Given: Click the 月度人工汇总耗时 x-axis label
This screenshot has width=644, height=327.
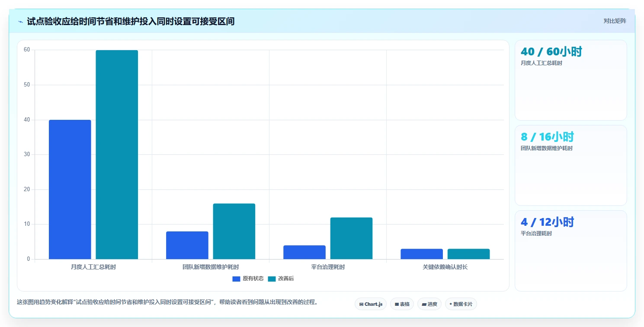Looking at the screenshot, I should click(x=93, y=267).
